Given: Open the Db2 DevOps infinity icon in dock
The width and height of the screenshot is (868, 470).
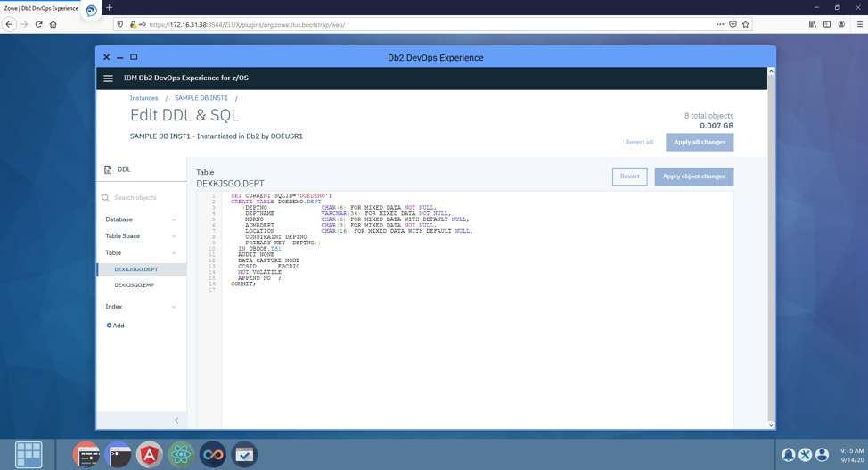Looking at the screenshot, I should click(x=213, y=455).
